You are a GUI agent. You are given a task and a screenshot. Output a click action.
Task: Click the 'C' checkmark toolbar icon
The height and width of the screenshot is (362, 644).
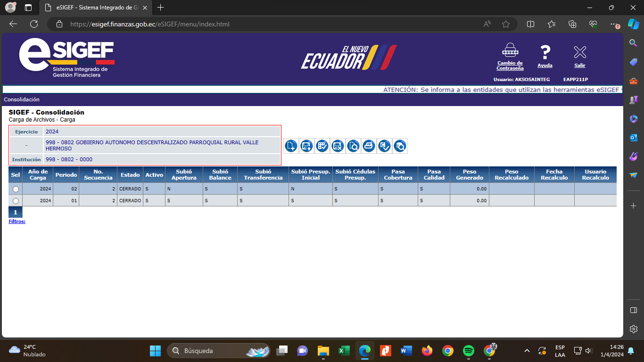[x=384, y=146]
